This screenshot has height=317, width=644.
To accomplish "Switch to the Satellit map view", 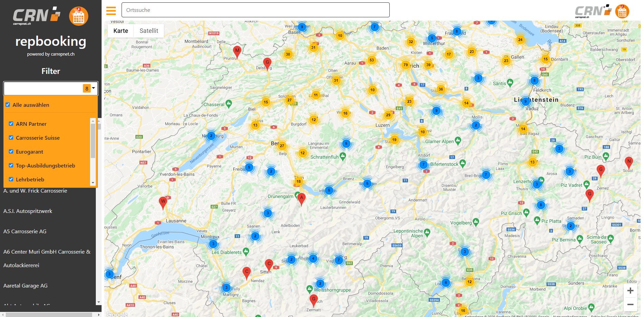I will coord(149,31).
